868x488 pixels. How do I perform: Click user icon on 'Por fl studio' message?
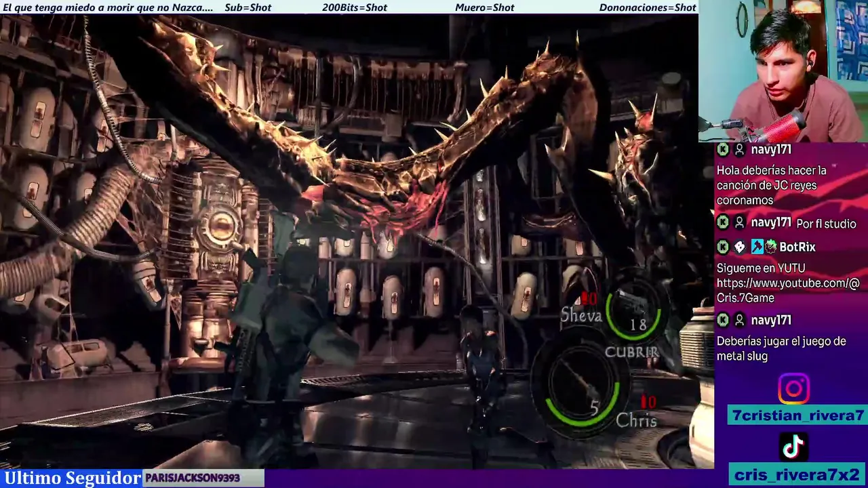click(740, 222)
